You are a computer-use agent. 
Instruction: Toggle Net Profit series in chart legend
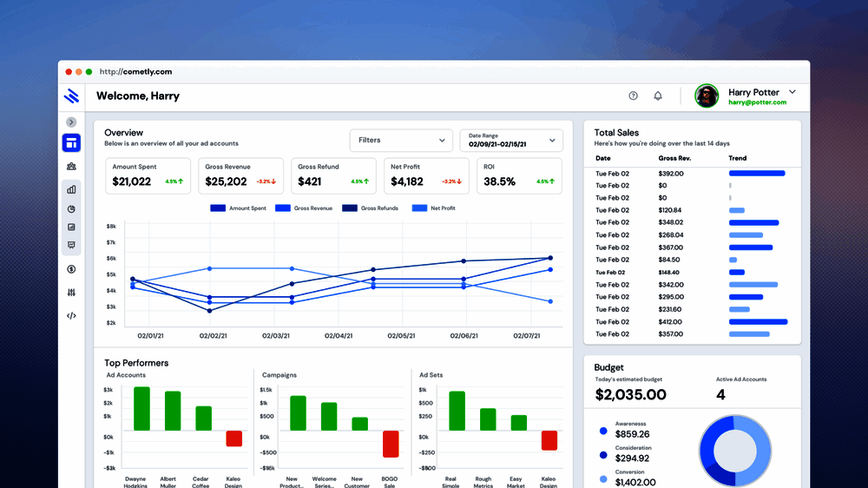click(x=434, y=208)
